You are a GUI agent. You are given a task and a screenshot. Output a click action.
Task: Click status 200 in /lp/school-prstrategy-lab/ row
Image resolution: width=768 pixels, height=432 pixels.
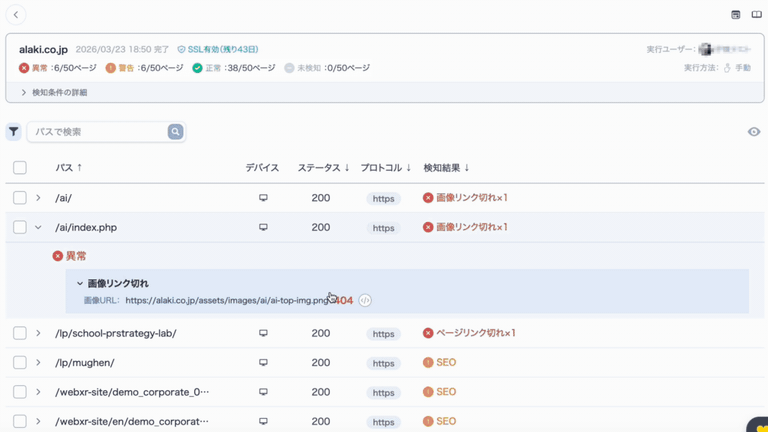coord(321,333)
